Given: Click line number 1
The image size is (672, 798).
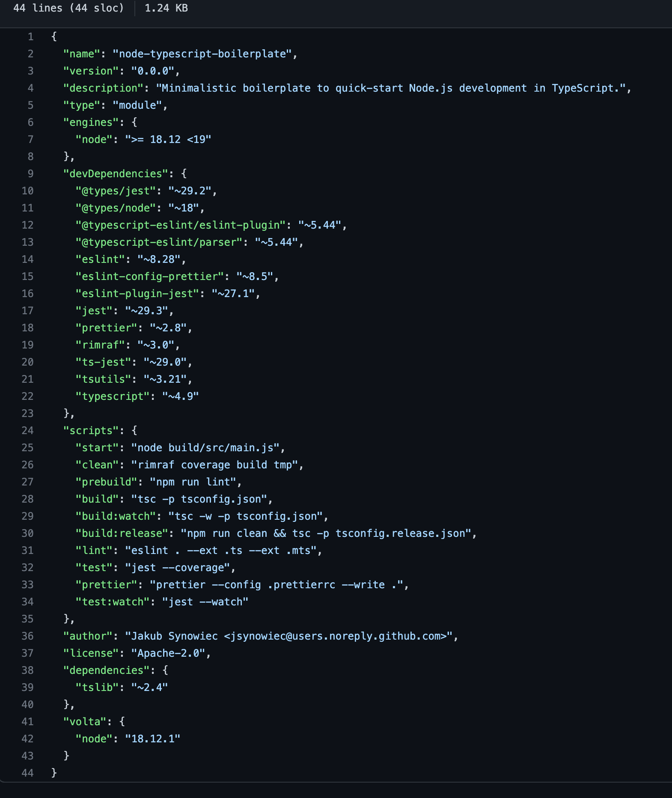Looking at the screenshot, I should point(30,37).
